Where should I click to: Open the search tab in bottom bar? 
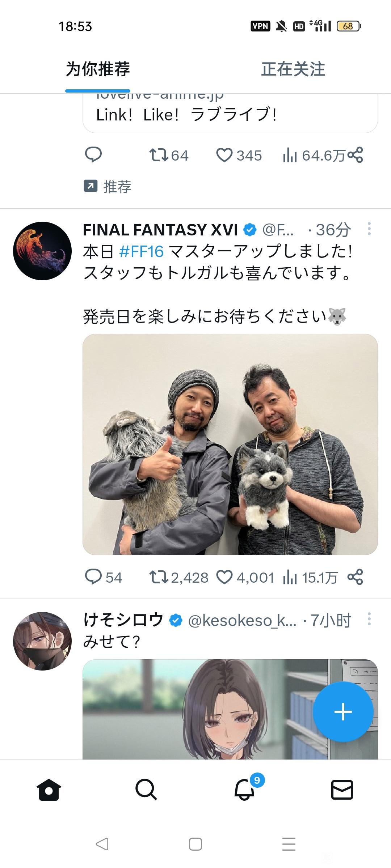[x=146, y=790]
